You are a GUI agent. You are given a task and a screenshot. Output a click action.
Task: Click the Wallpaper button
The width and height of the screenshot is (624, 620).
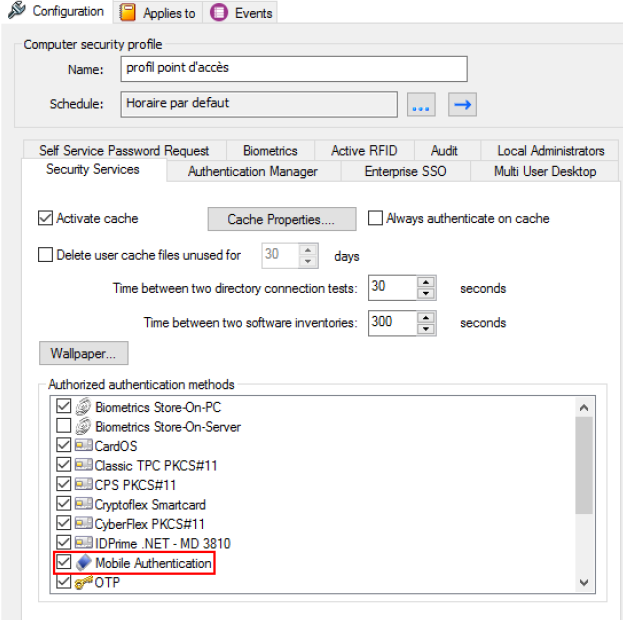click(84, 353)
